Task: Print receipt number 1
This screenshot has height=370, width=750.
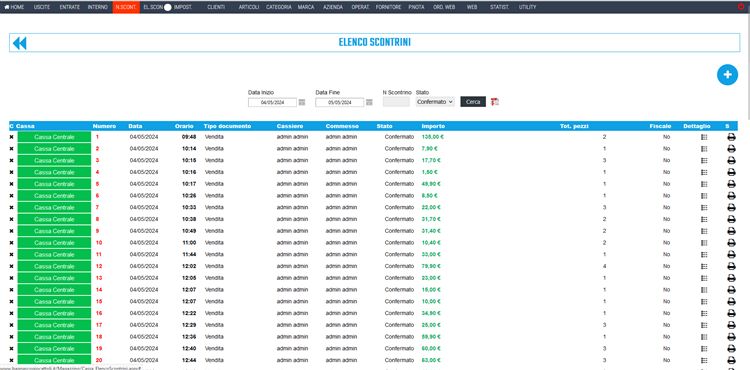Action: 731,137
